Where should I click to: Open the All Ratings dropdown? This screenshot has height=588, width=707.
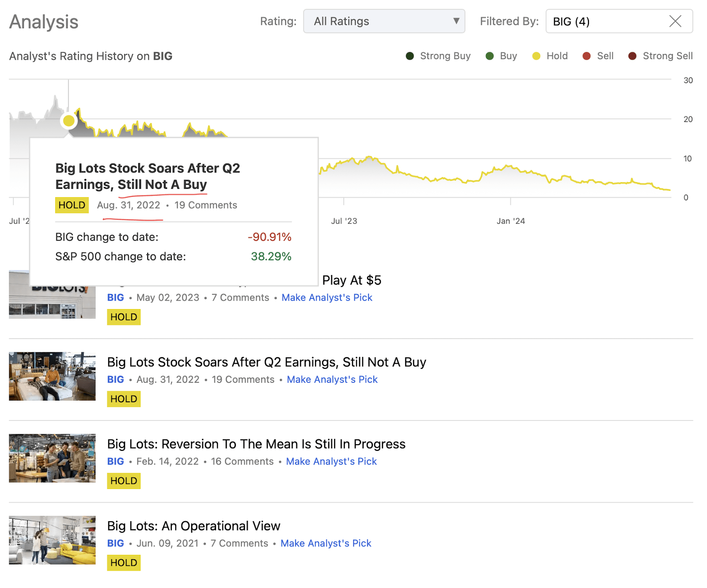coord(384,21)
